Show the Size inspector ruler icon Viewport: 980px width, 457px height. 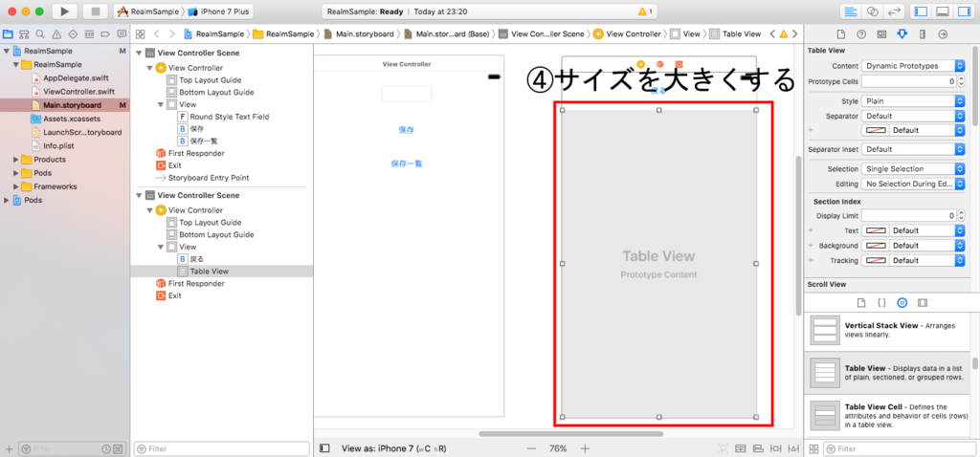coord(923,33)
